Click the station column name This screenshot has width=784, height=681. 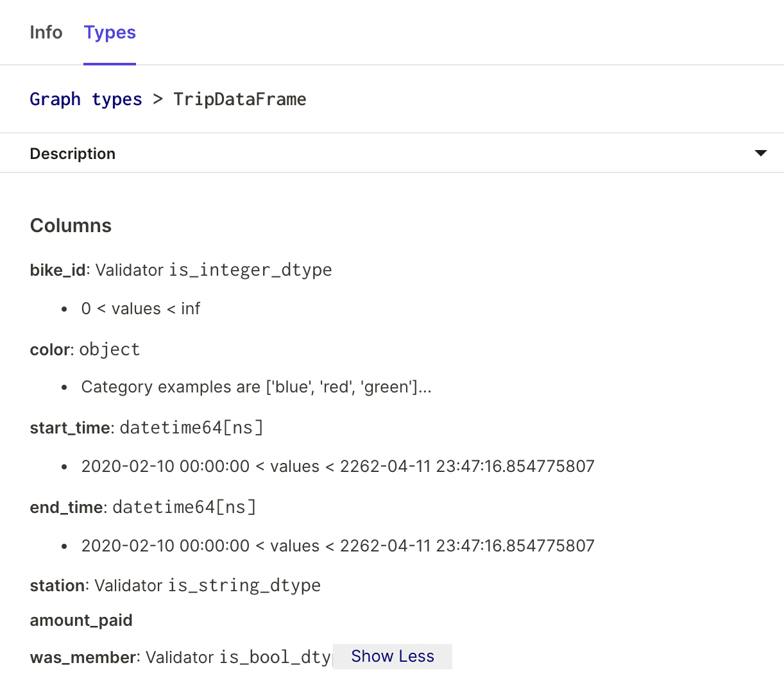[x=57, y=585]
